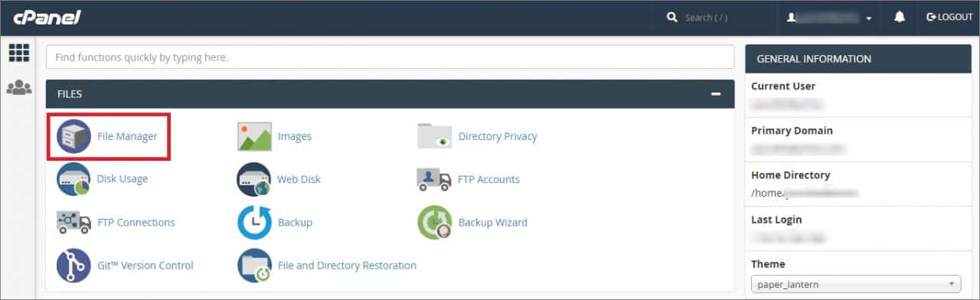Image resolution: width=980 pixels, height=300 pixels.
Task: Open the home grid icon in sidebar
Action: (19, 53)
